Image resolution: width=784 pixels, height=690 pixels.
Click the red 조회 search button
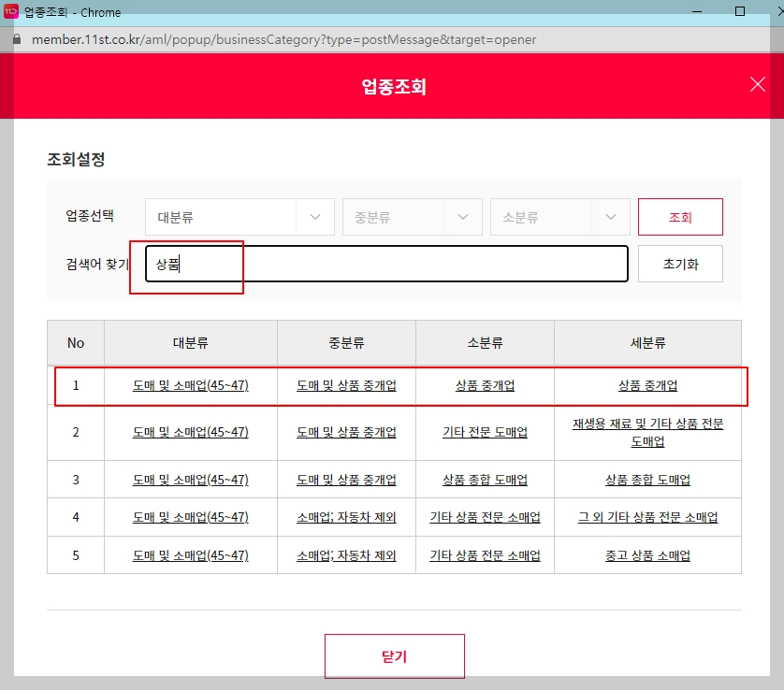[680, 217]
